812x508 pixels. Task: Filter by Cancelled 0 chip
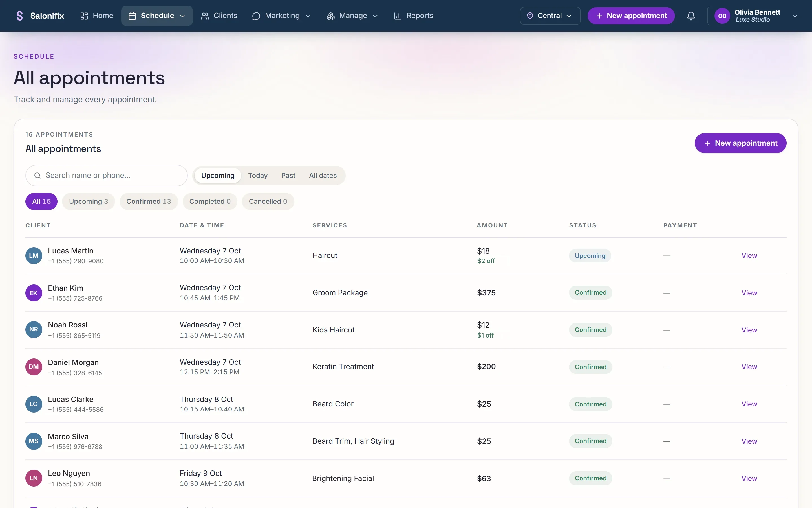(x=268, y=201)
